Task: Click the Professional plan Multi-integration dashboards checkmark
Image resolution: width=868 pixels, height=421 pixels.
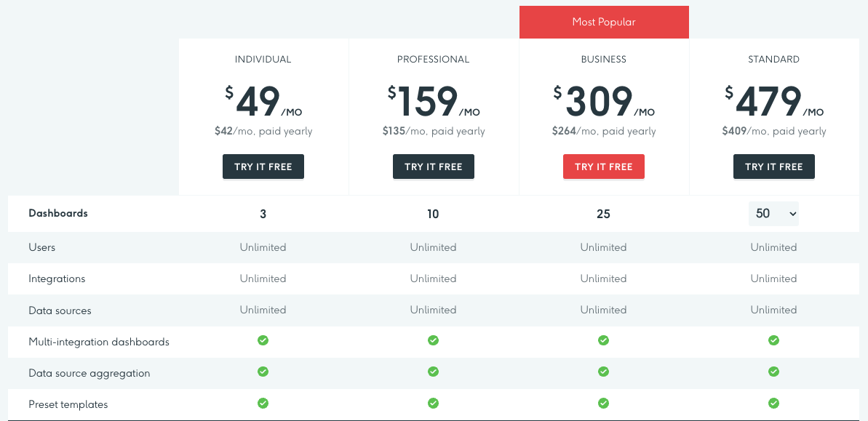Action: click(x=433, y=340)
